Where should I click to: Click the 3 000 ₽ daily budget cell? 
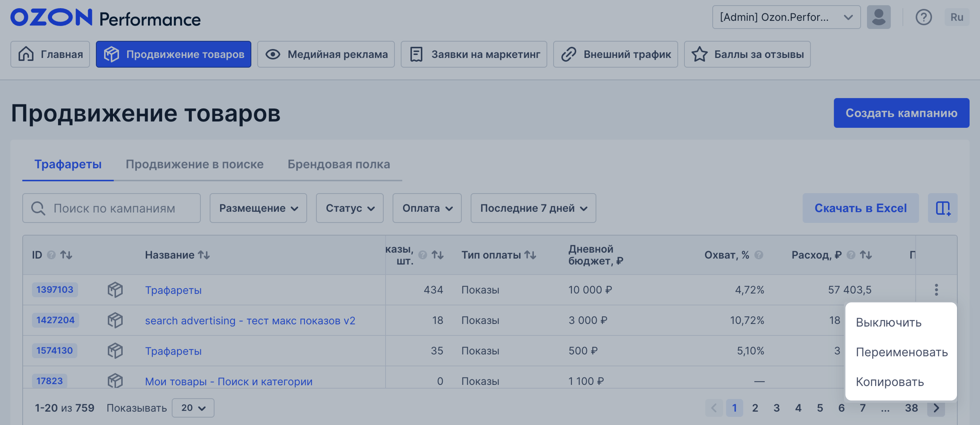click(588, 320)
